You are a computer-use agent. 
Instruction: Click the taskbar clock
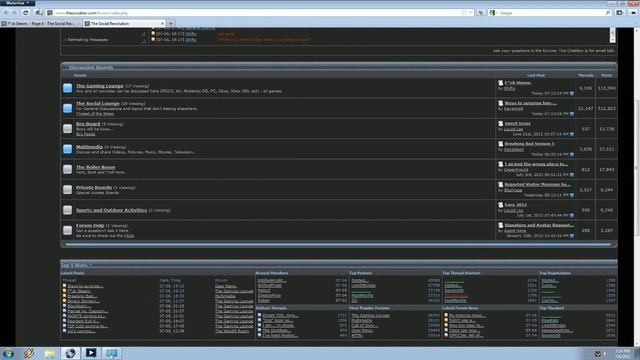coord(623,353)
